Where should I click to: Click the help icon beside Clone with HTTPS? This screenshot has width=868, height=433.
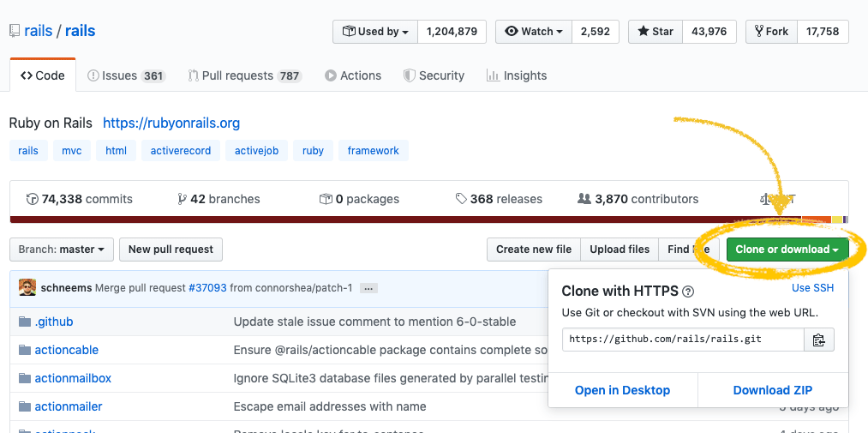tap(688, 292)
